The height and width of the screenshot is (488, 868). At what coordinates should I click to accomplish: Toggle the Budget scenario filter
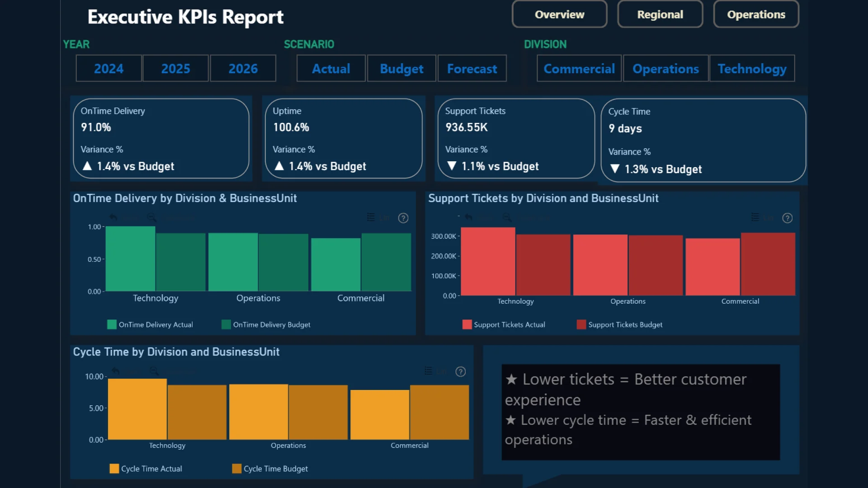point(401,69)
